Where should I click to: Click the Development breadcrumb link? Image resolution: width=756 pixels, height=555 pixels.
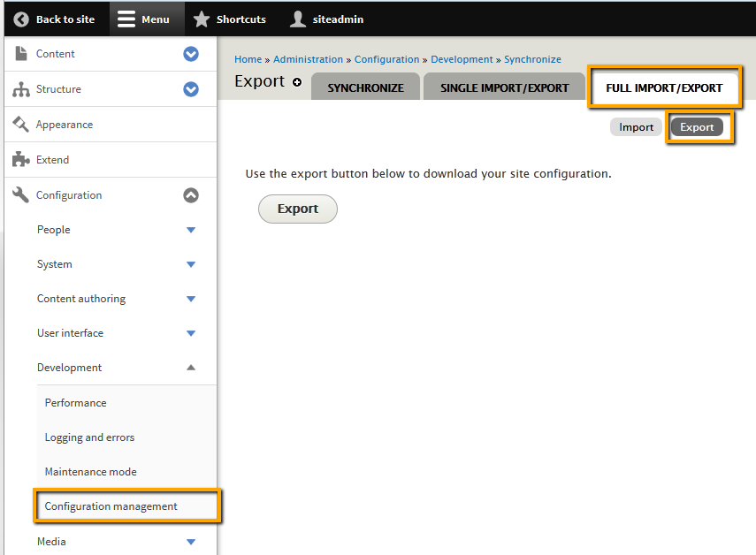click(x=462, y=59)
